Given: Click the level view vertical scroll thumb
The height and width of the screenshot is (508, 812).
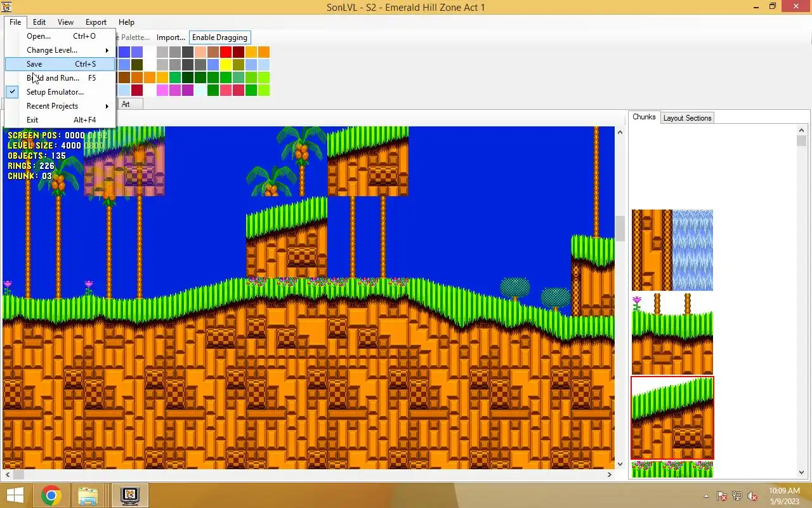Looking at the screenshot, I should tap(620, 229).
